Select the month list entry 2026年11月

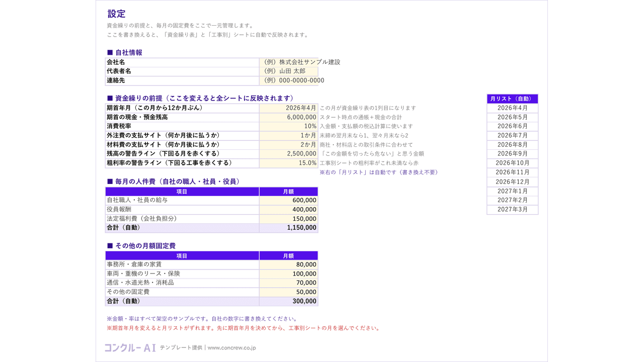pos(513,172)
